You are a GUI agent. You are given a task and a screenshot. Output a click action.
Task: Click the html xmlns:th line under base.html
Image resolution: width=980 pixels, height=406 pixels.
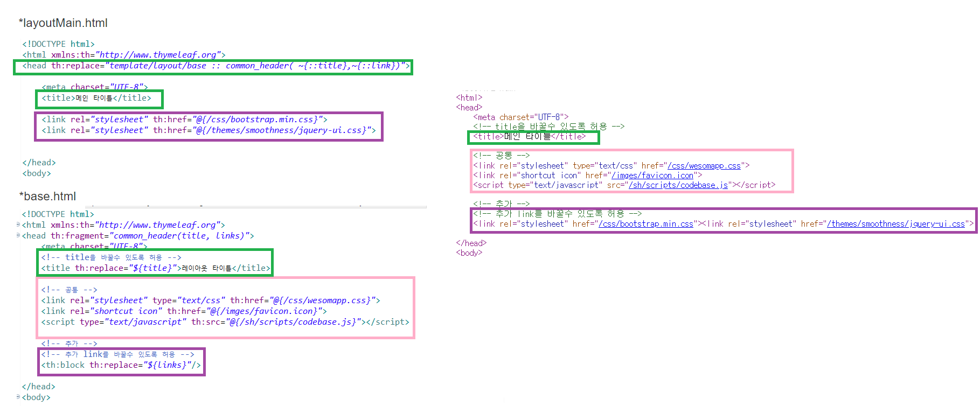(x=123, y=225)
